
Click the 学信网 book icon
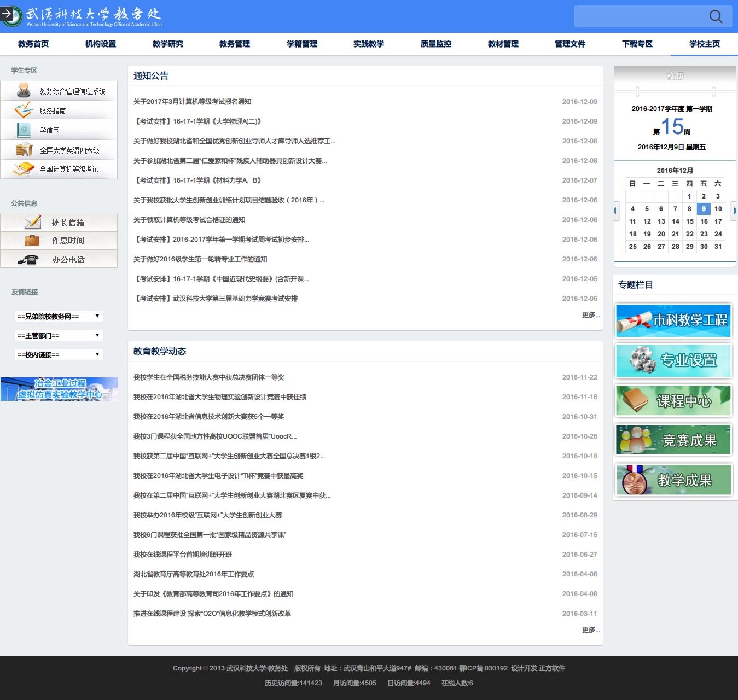pos(24,130)
